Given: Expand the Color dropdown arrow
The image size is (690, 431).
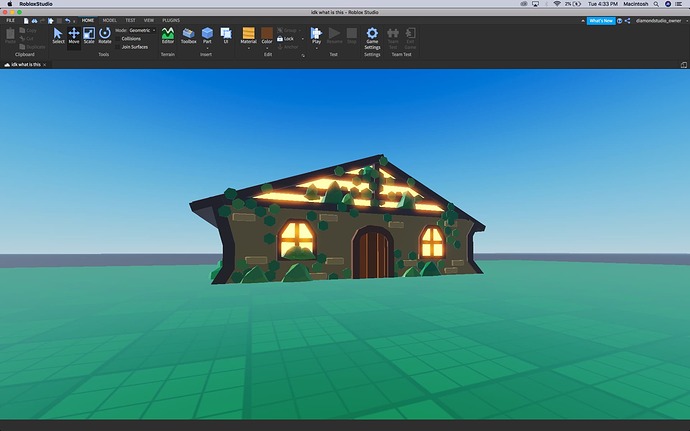Looking at the screenshot, I should [x=267, y=48].
